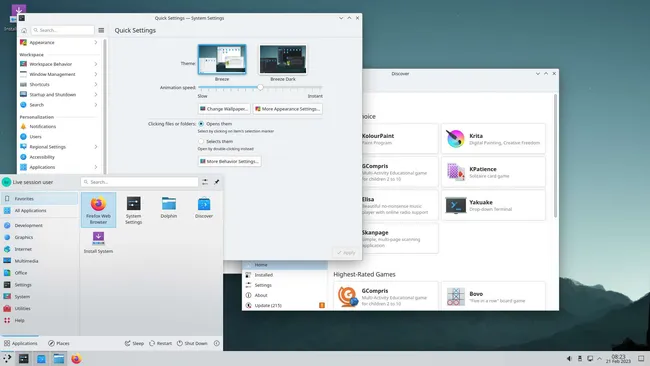Image resolution: width=650 pixels, height=366 pixels.
Task: Click the Bovo game icon in Discover
Action: [x=455, y=296]
